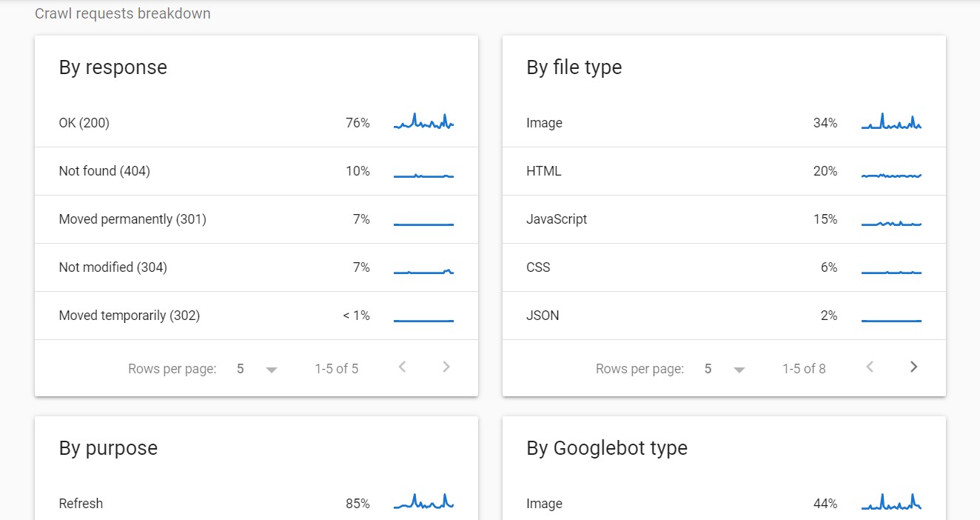Image resolution: width=980 pixels, height=520 pixels.
Task: Click the Refresh sparkline in By purpose
Action: 423,501
